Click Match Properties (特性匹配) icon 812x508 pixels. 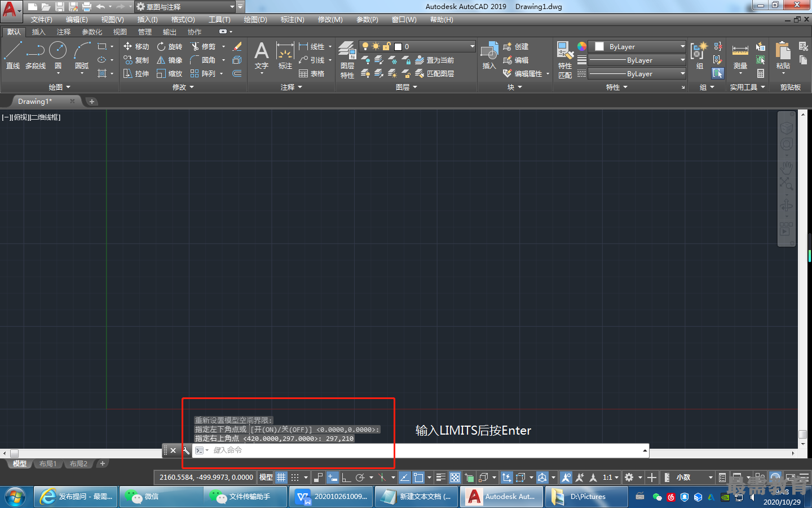(x=564, y=59)
